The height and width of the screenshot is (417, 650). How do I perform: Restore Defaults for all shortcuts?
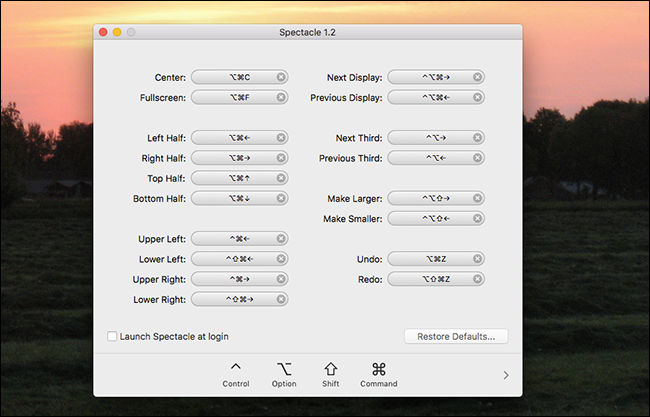click(456, 337)
